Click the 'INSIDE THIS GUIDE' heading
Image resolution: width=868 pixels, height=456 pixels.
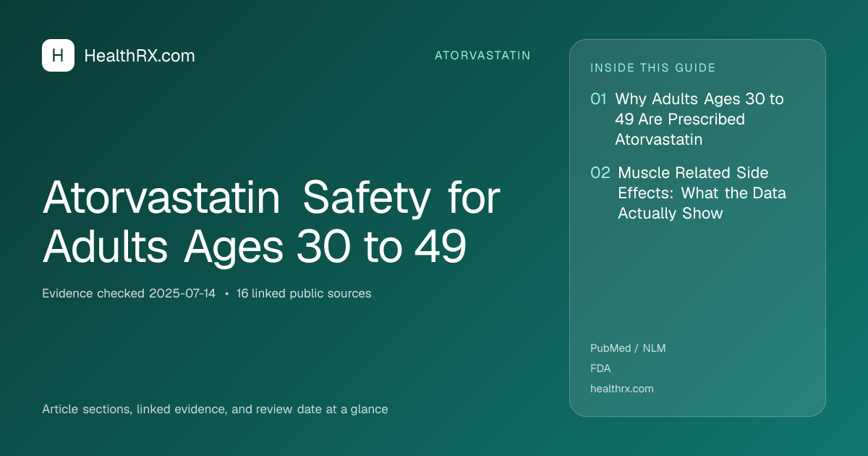(653, 68)
